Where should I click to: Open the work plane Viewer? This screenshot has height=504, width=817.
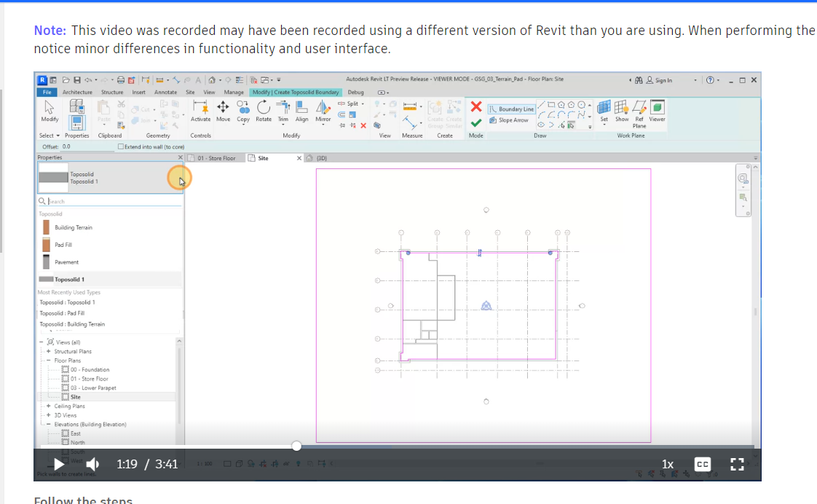(657, 110)
